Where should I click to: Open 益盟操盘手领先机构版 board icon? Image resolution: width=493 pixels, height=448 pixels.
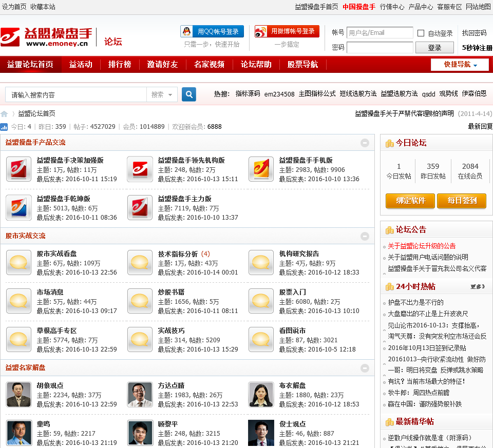(140, 169)
